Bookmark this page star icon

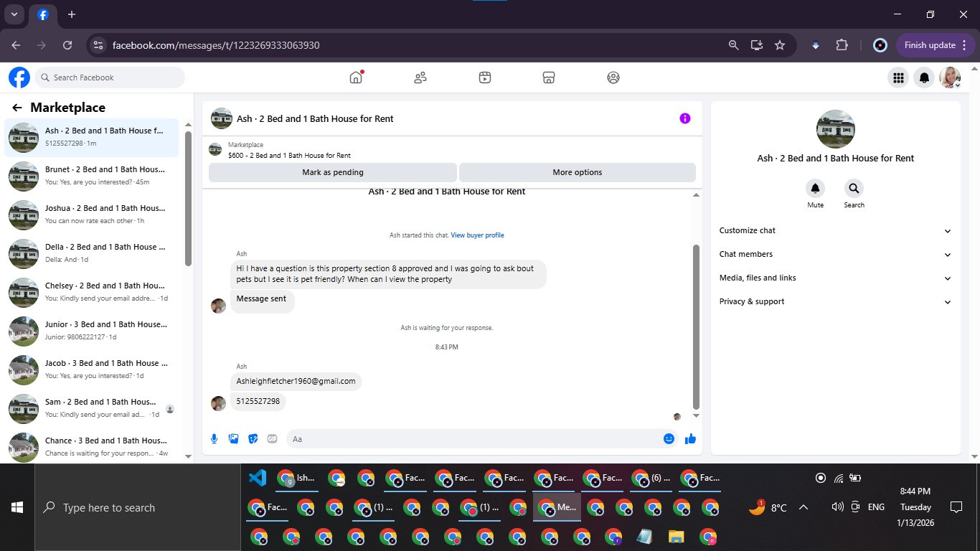tap(780, 45)
